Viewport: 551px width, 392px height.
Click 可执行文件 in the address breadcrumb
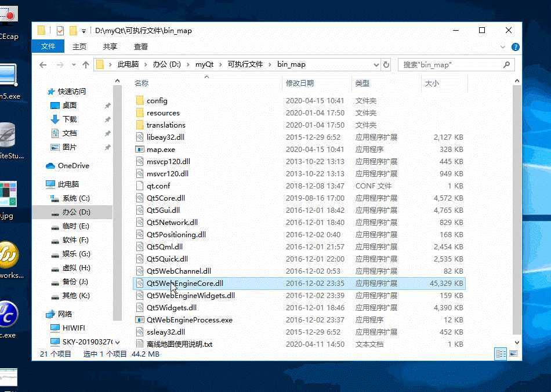pyautogui.click(x=245, y=64)
